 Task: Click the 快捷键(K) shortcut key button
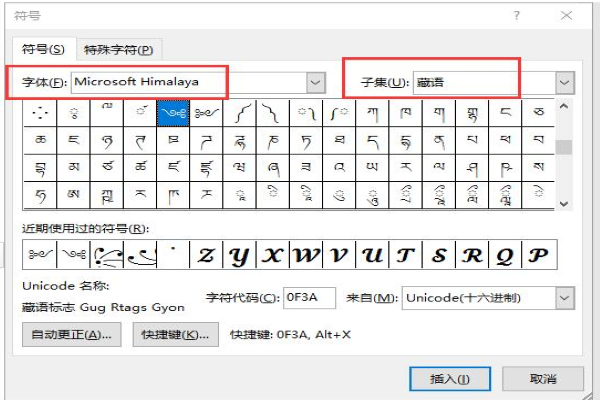click(175, 335)
